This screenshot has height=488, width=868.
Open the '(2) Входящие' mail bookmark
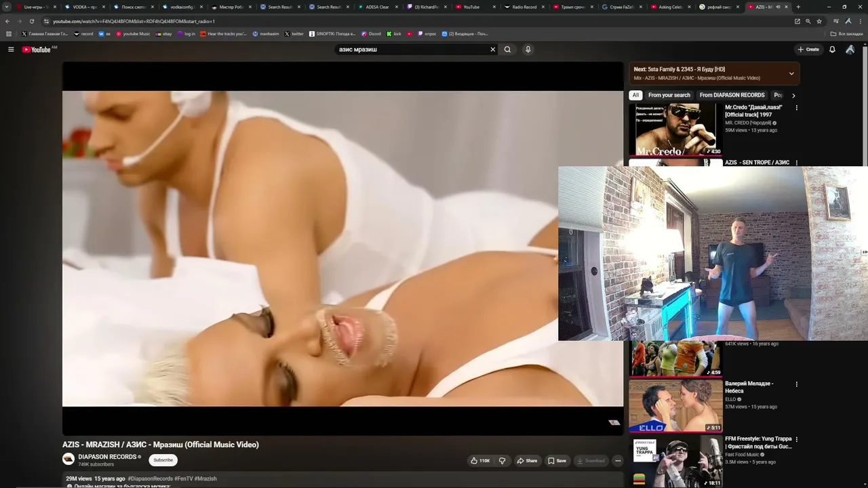[465, 34]
